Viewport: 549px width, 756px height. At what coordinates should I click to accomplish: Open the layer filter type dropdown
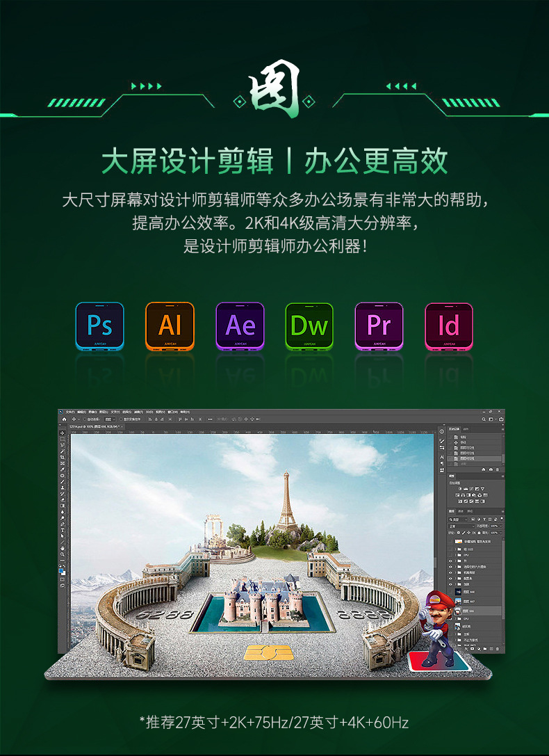(458, 520)
